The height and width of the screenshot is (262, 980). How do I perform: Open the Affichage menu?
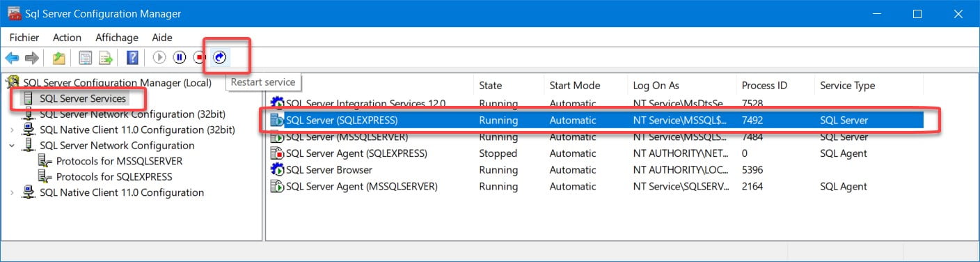(x=117, y=38)
